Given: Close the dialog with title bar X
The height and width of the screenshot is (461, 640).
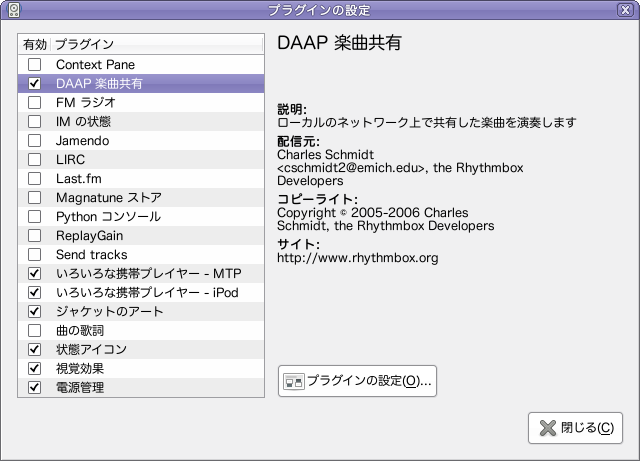Looking at the screenshot, I should 625,10.
